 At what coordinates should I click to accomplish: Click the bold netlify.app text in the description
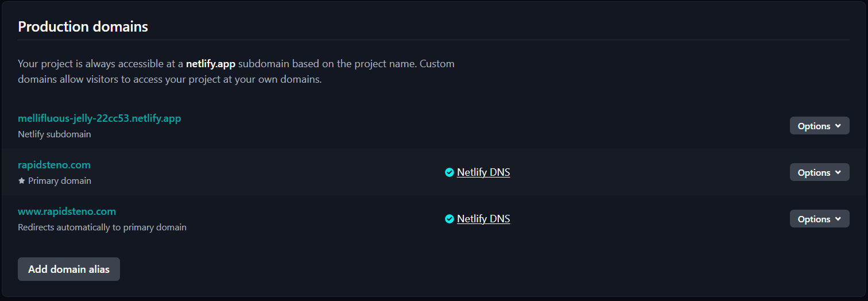(211, 64)
